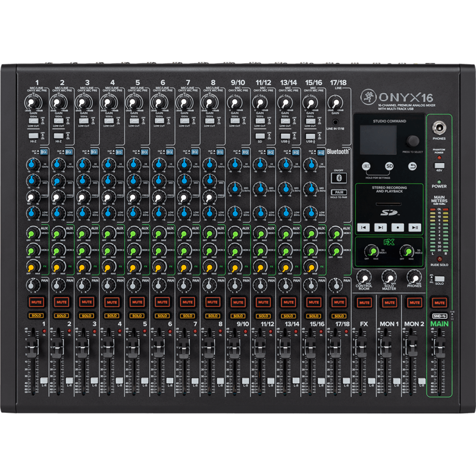Click the back arrow icon in Studio Command
This screenshot has width=476, height=476.
[x=414, y=166]
